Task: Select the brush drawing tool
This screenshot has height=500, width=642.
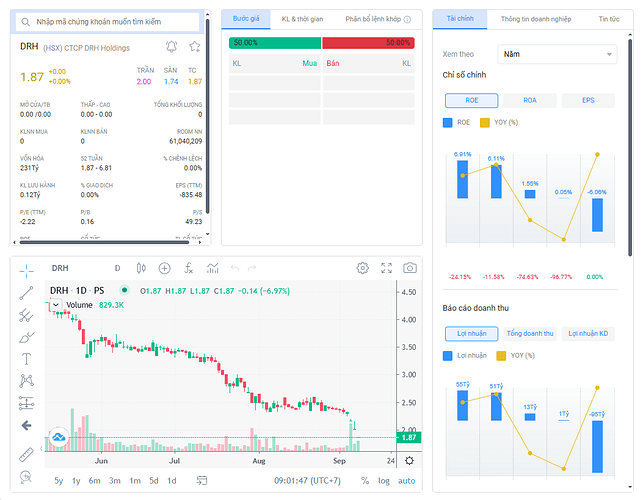Action: 26,337
